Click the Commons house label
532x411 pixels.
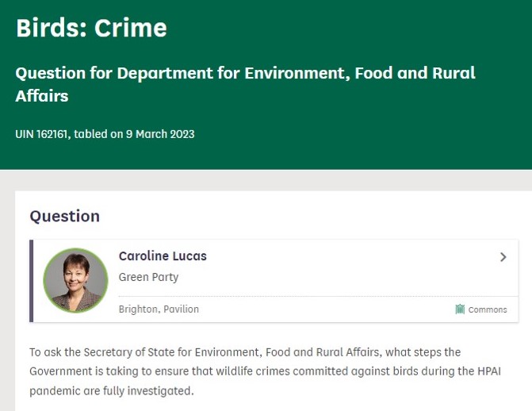(x=488, y=309)
